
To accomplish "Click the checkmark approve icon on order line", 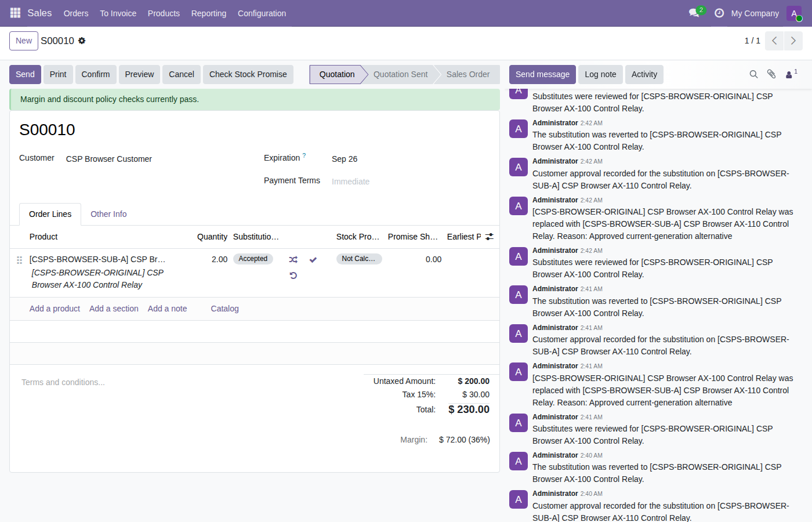I will pyautogui.click(x=313, y=260).
